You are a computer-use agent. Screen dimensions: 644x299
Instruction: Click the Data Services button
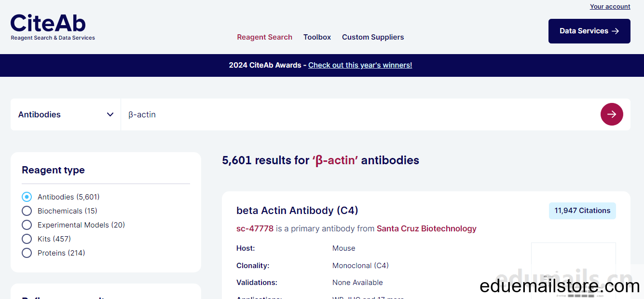click(x=589, y=31)
